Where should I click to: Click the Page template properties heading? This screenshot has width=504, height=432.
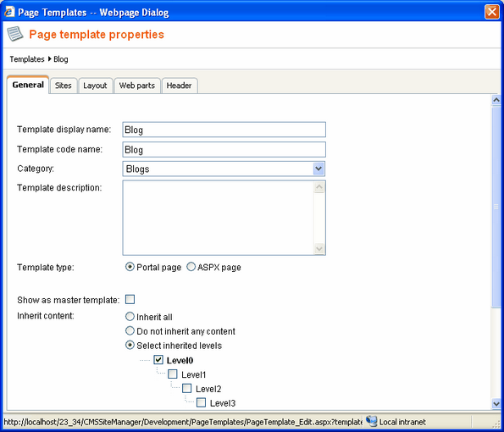click(x=97, y=35)
